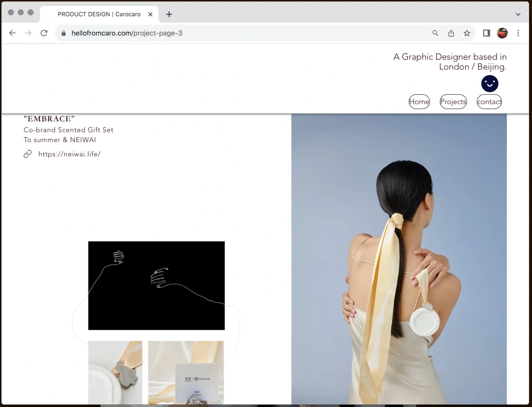Open the black hand line-drawing image
This screenshot has width=532, height=407.
(157, 286)
